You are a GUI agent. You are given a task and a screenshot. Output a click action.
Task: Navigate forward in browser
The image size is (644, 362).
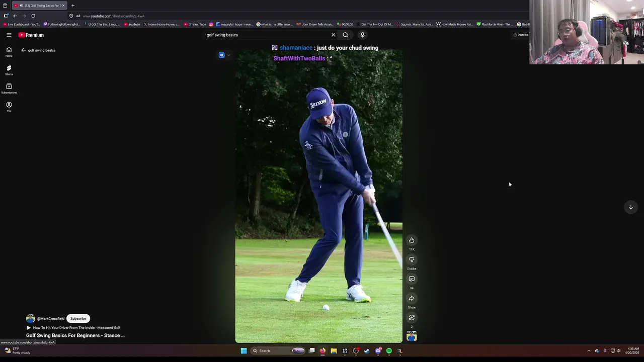coord(24,16)
